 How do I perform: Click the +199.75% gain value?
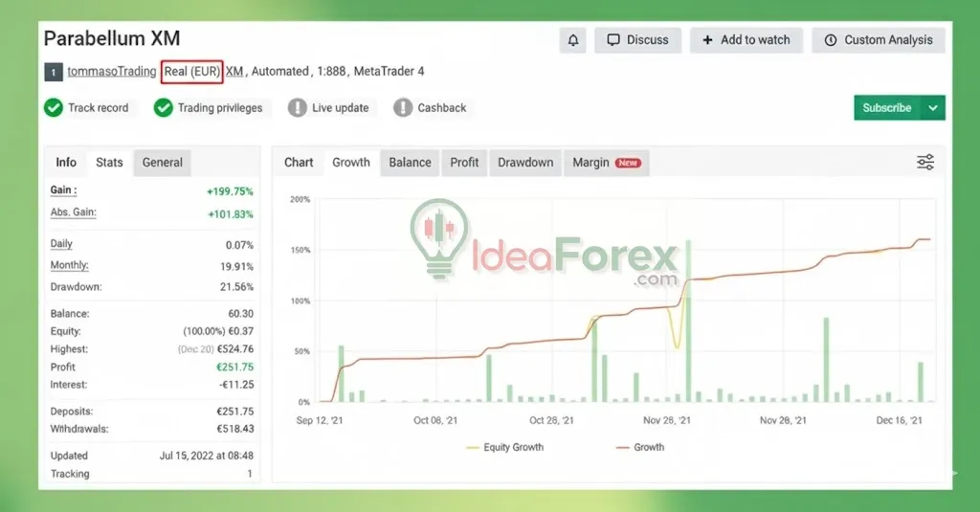tap(230, 191)
